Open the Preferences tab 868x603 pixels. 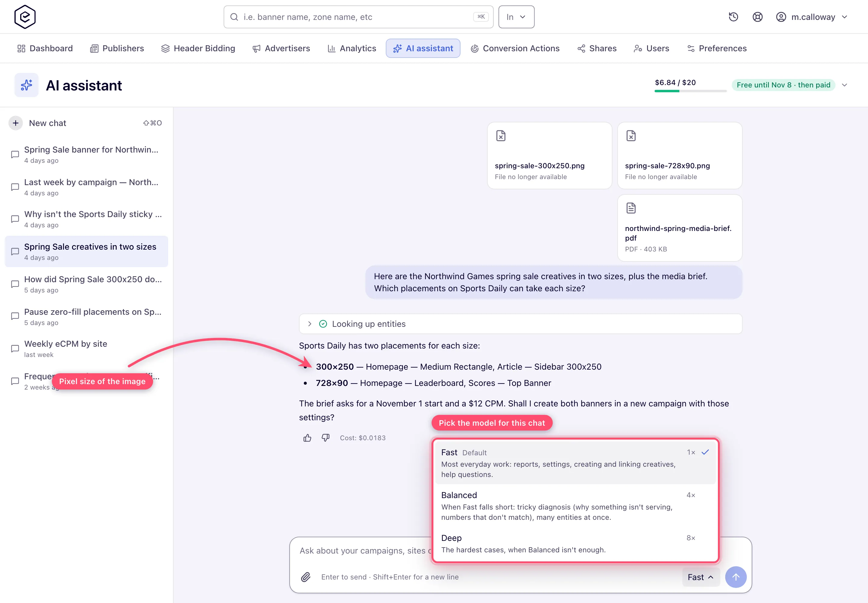click(x=717, y=48)
